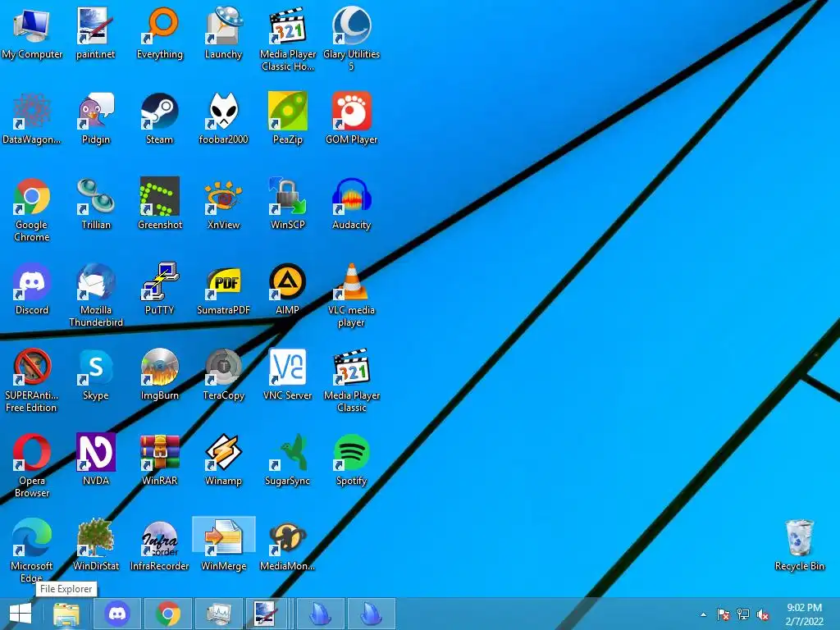840x630 pixels.
Task: Select the InfraRecorder desktop shortcut
Action: click(x=160, y=545)
